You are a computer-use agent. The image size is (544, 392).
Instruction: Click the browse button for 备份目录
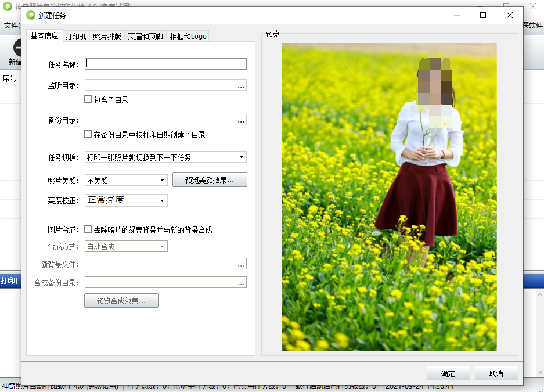(x=241, y=121)
